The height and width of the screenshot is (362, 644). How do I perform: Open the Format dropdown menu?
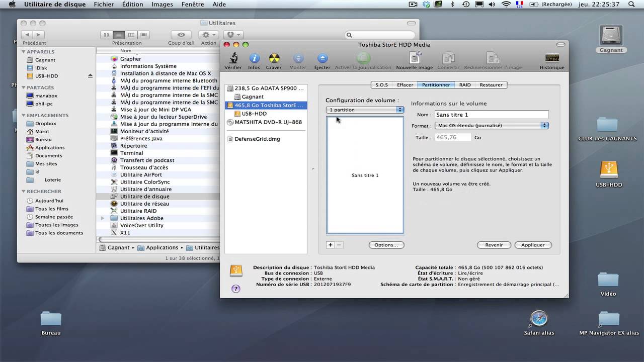point(492,126)
